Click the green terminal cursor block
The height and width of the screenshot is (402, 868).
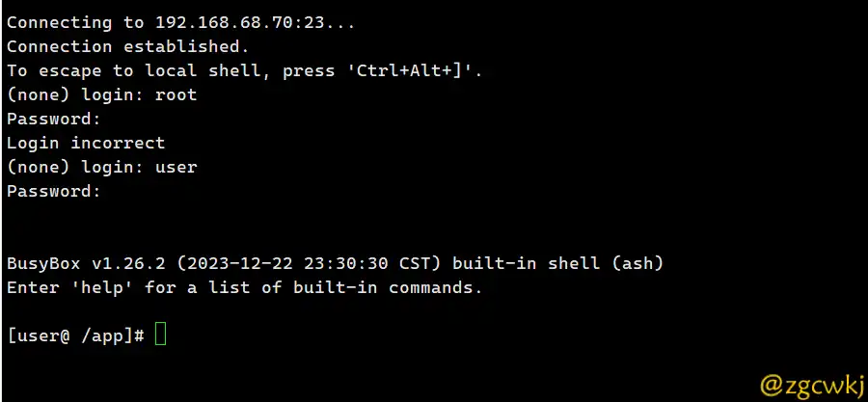(x=160, y=334)
